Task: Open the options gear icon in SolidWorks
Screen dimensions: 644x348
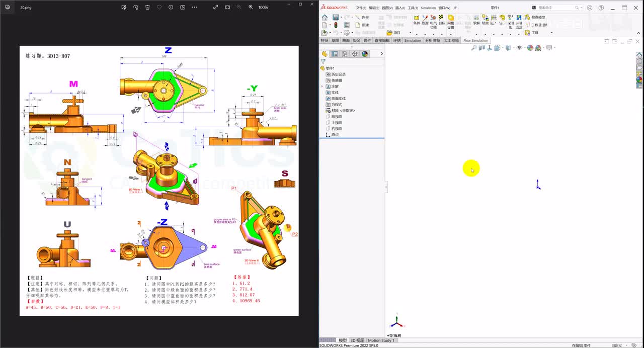Action: tap(347, 33)
